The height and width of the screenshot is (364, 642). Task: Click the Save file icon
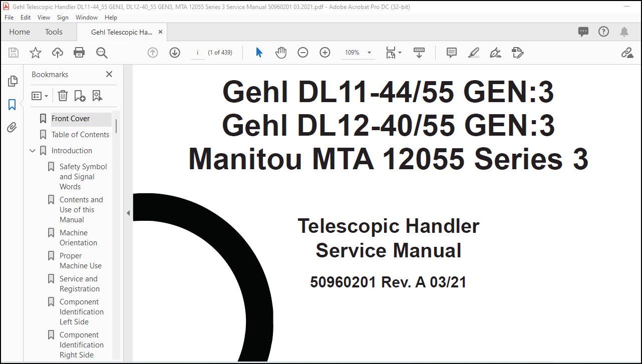(x=14, y=53)
